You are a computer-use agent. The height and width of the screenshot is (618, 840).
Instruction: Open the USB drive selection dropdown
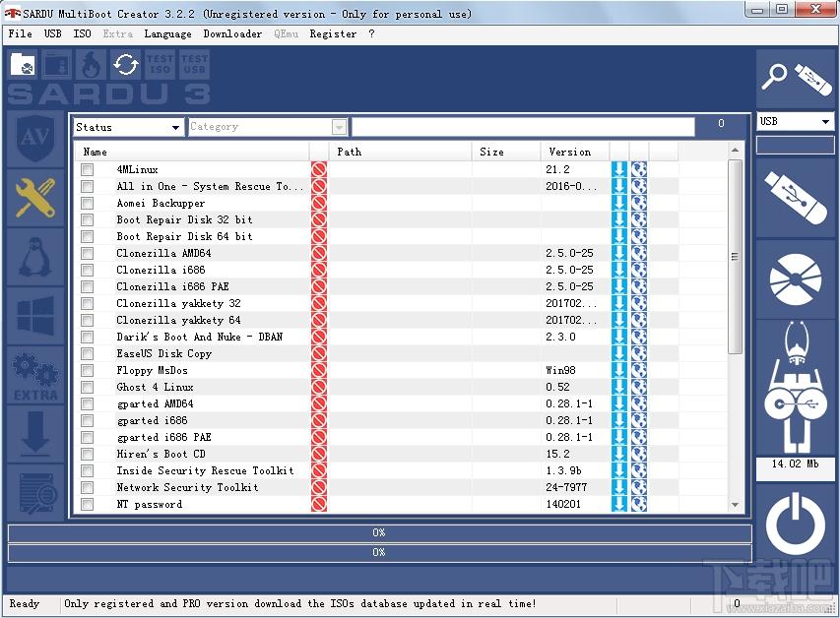click(x=796, y=121)
